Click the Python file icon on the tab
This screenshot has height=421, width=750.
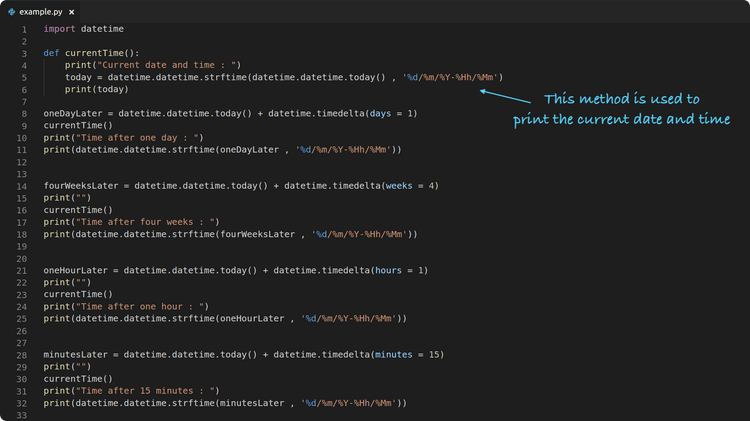pos(11,11)
